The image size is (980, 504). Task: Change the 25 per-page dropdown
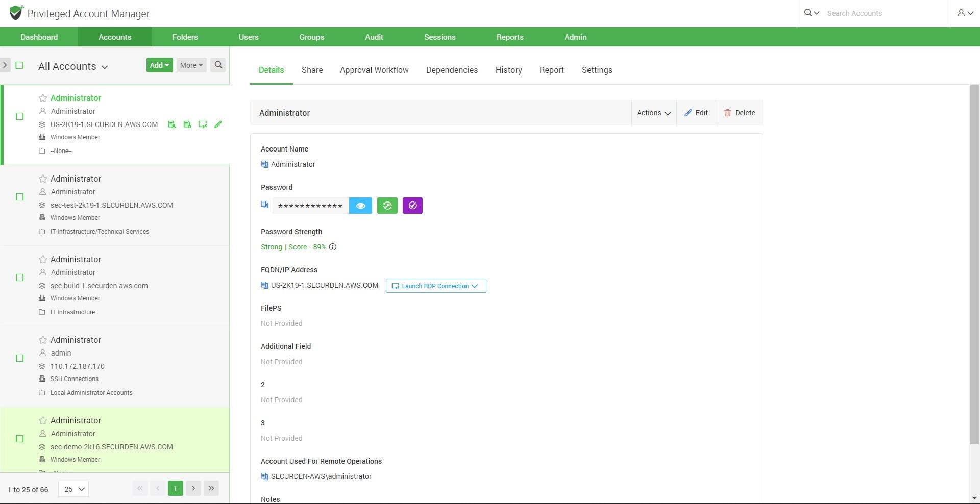[x=73, y=489]
